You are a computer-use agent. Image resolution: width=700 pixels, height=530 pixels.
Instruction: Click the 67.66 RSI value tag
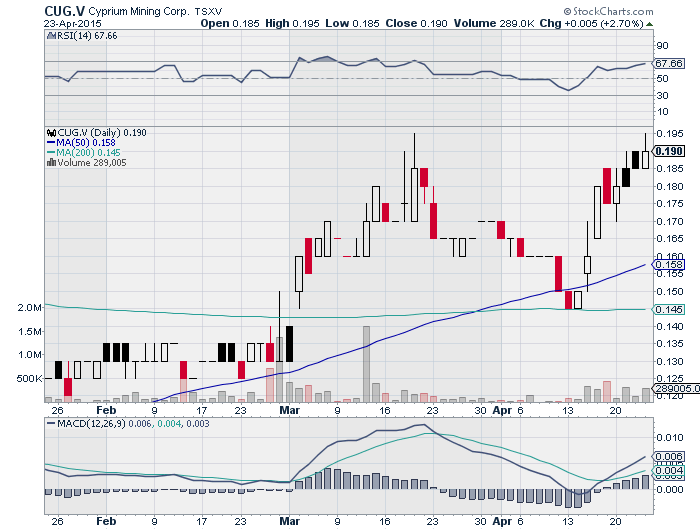(x=668, y=64)
